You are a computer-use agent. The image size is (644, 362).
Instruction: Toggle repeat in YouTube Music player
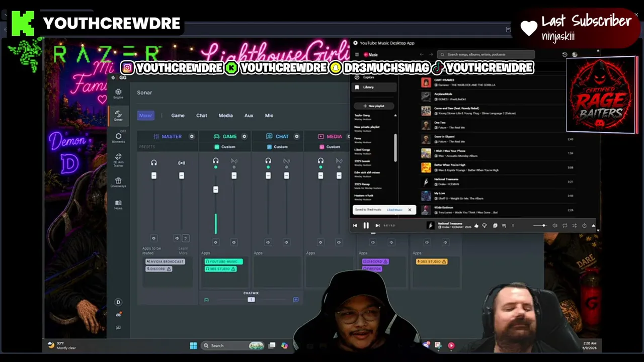click(565, 226)
